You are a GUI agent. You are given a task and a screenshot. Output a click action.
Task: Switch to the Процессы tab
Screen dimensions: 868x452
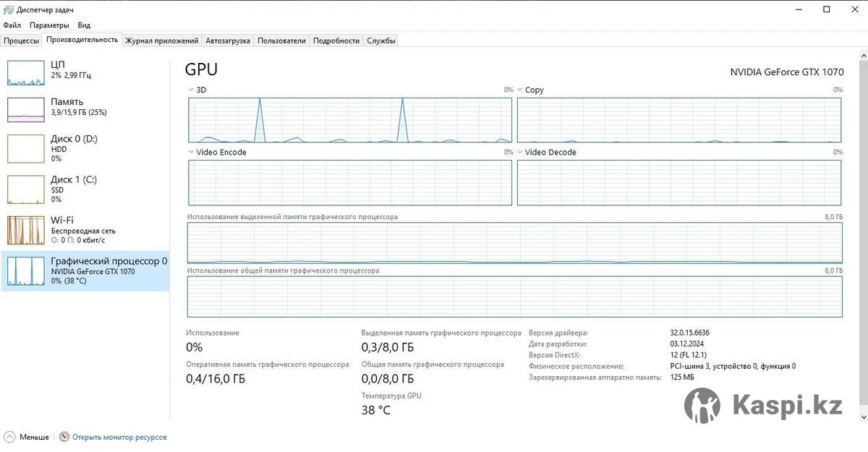coord(21,40)
